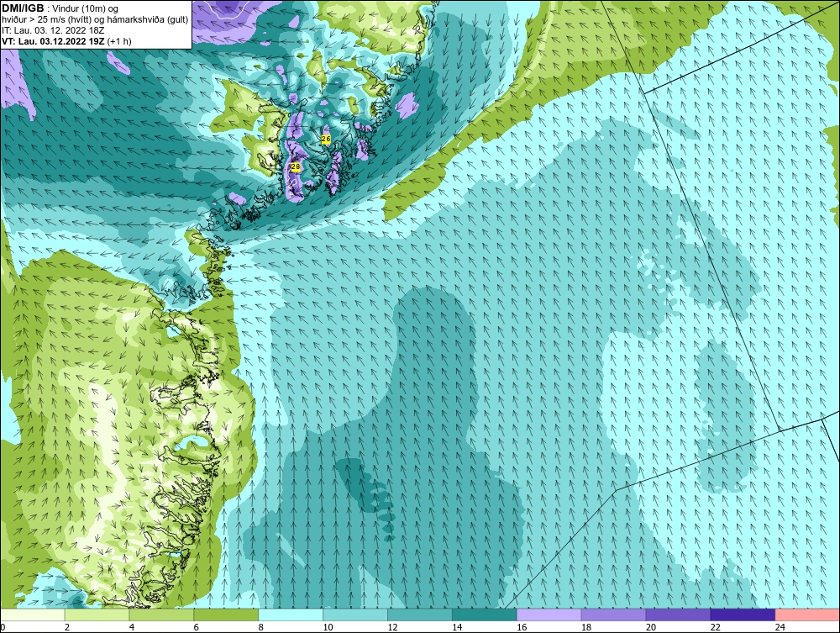840x633 pixels.
Task: Click the legend scale value 0
Action: pos(3,627)
